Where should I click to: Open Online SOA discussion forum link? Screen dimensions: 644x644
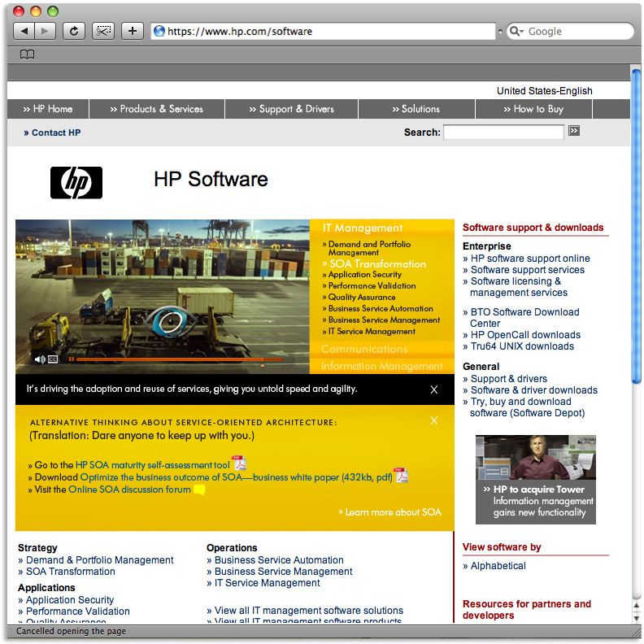[129, 490]
